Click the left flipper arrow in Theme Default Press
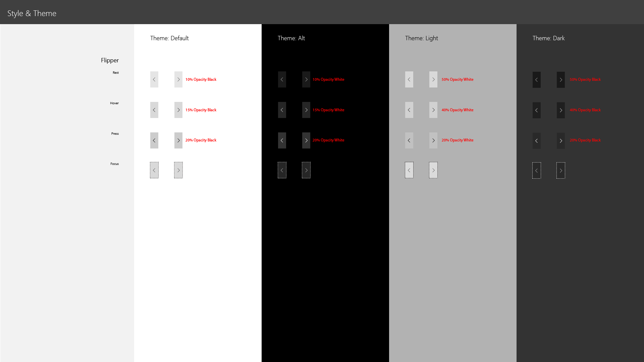 coord(154,140)
